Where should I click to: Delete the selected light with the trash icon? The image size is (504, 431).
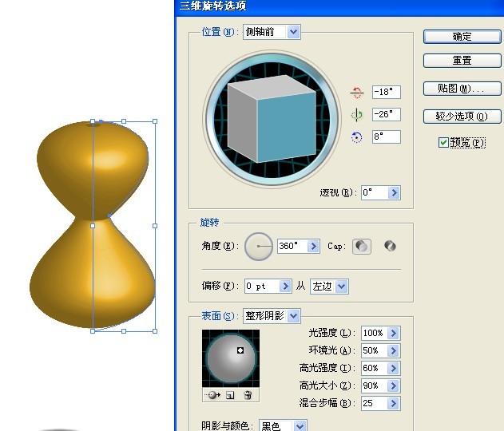[248, 395]
